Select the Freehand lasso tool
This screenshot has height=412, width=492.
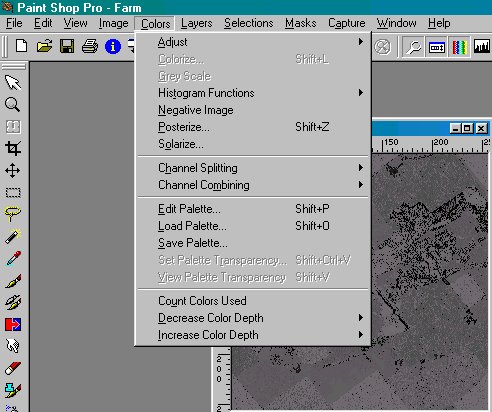[x=13, y=214]
